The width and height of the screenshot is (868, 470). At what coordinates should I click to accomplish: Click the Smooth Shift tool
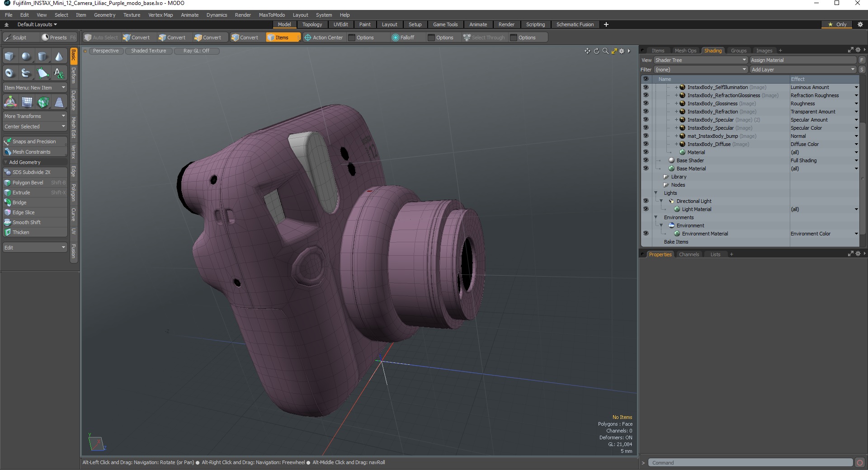pyautogui.click(x=35, y=222)
